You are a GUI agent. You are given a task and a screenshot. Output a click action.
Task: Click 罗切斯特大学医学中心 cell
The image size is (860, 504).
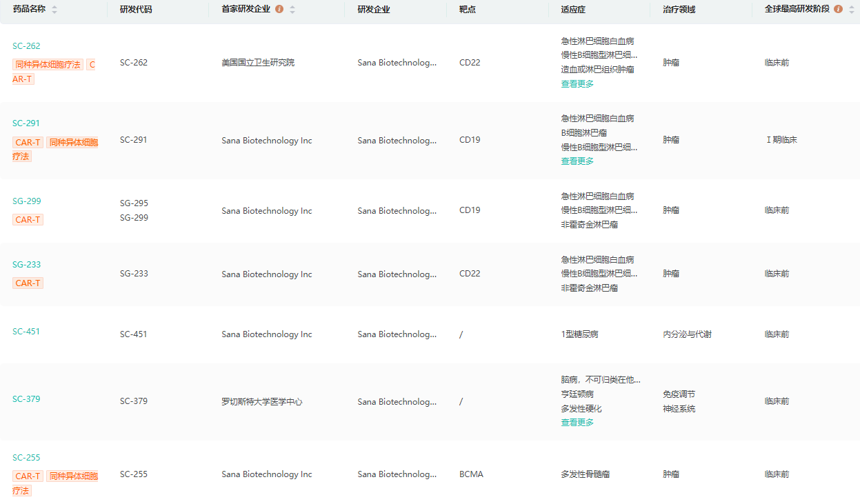262,402
